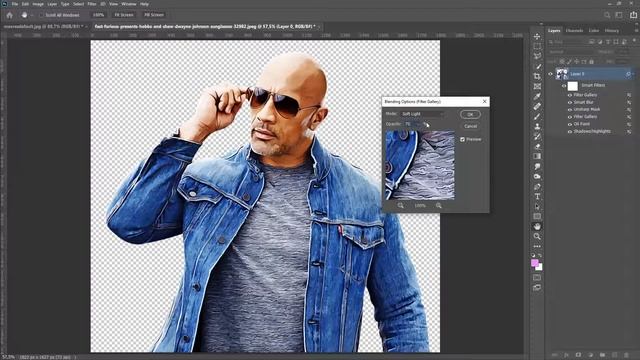This screenshot has width=640, height=360.
Task: Hide Layer 0 visibility eye
Action: point(550,74)
